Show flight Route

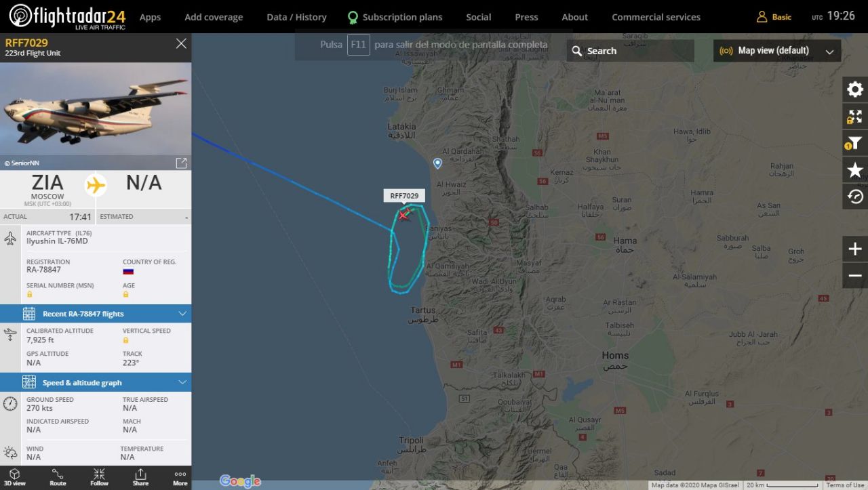tap(58, 477)
